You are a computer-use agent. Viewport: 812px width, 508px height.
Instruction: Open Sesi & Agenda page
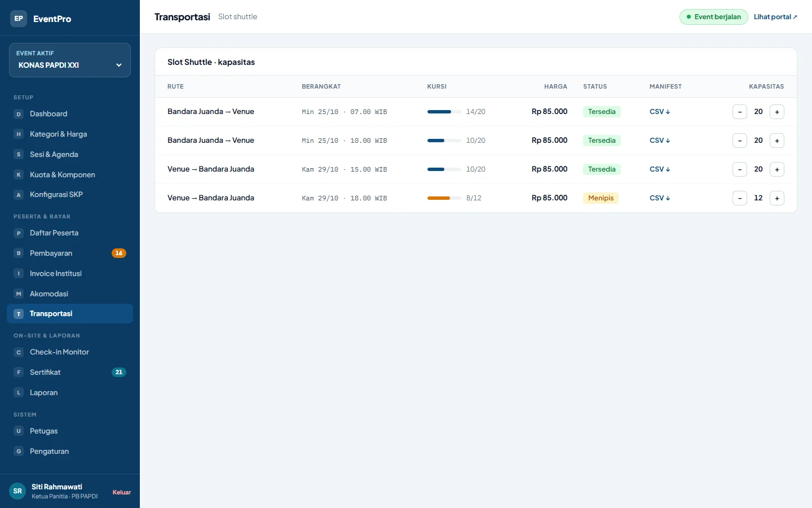coord(70,155)
